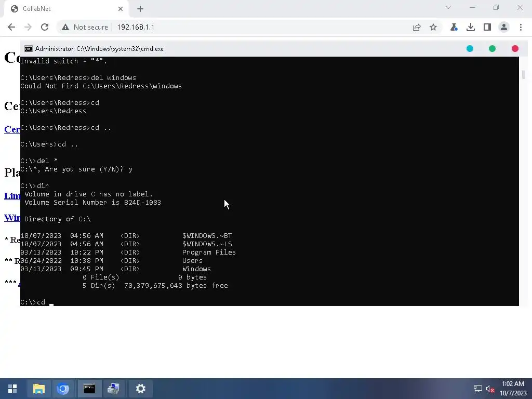Bookmark this page with the star
Screen dimensions: 532x399
click(x=433, y=27)
